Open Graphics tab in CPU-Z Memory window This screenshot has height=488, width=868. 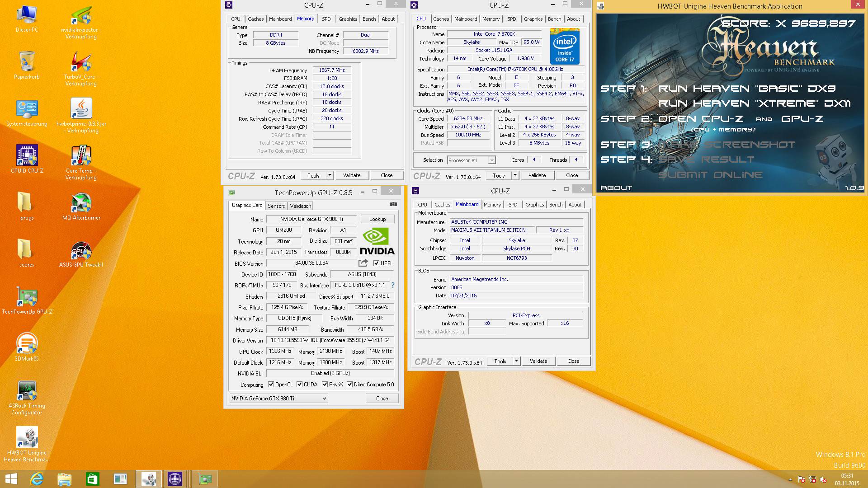pos(348,19)
